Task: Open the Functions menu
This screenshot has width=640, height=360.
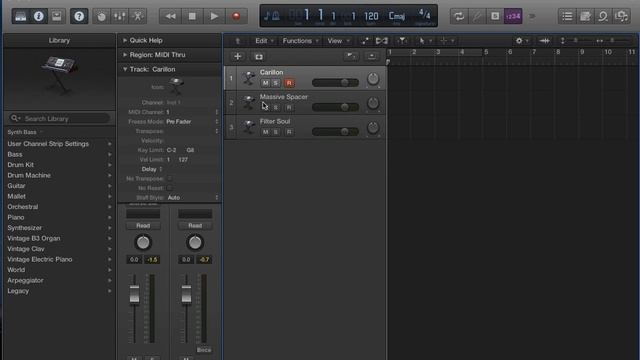Action: tap(300, 41)
